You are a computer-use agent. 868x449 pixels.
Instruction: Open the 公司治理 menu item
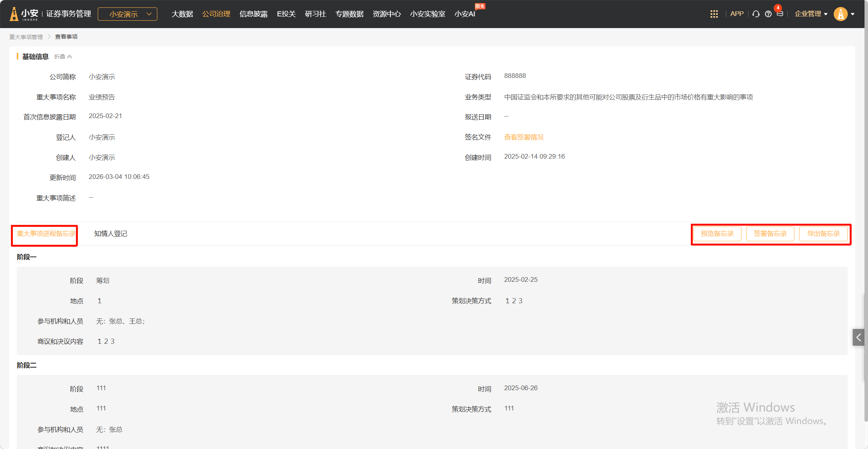(216, 14)
